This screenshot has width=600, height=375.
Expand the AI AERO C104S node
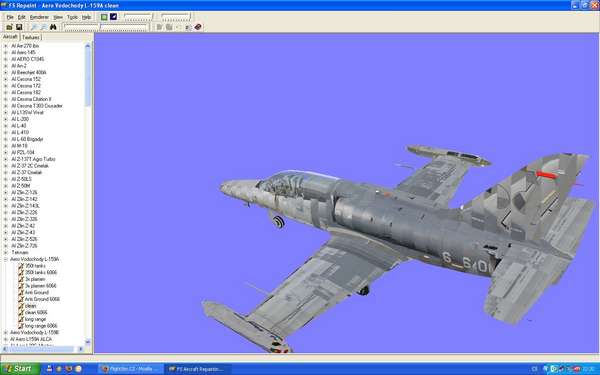(5, 59)
